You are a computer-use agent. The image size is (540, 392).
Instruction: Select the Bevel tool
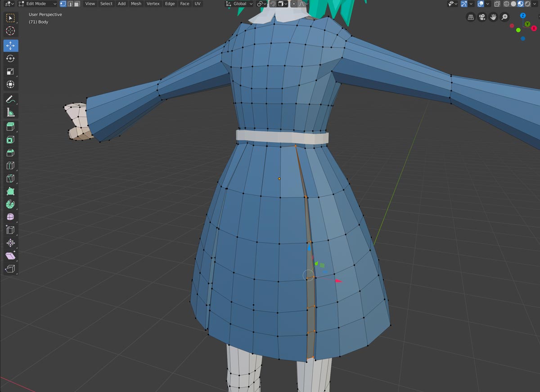(10, 153)
